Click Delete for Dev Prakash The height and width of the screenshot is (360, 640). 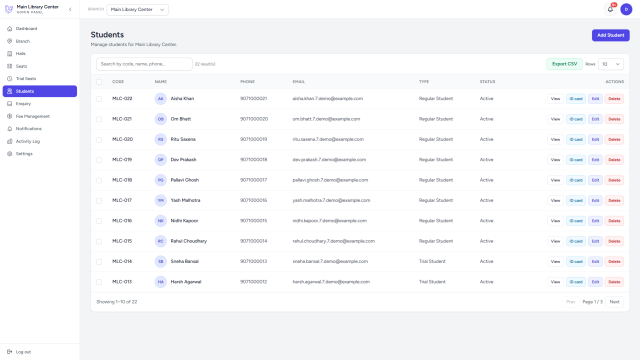614,160
